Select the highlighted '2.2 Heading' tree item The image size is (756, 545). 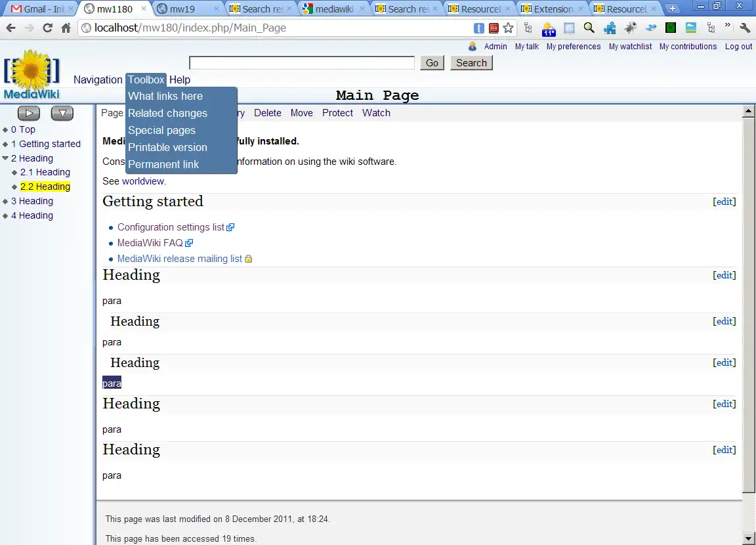tap(45, 186)
